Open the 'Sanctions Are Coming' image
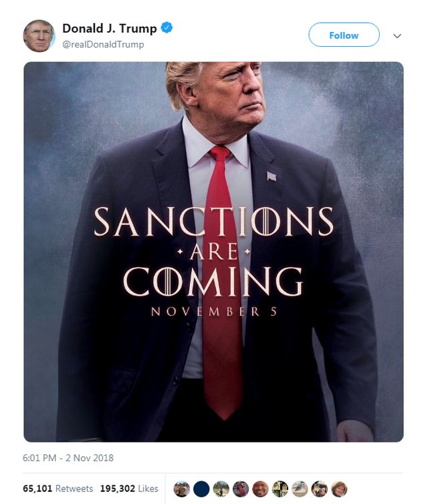428x504 pixels. pyautogui.click(x=213, y=167)
